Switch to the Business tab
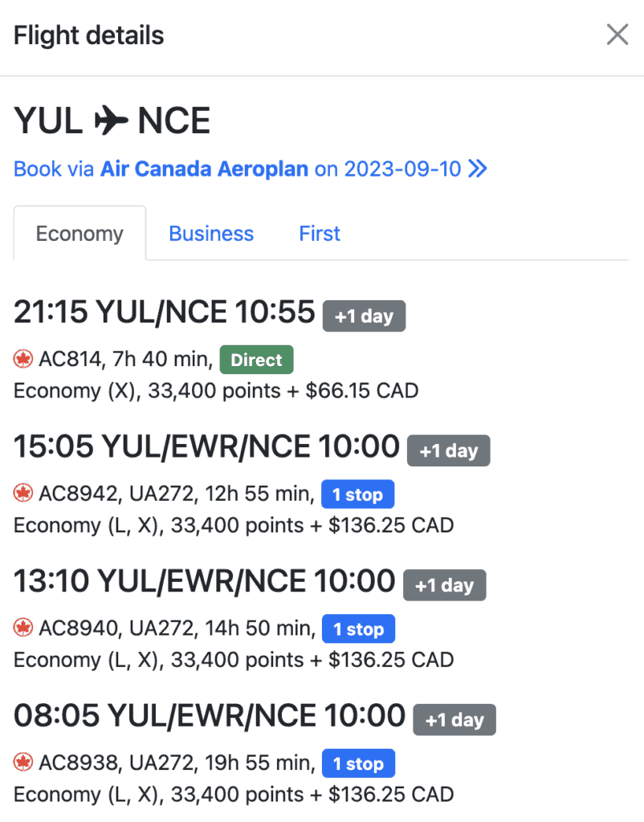This screenshot has width=644, height=822. 211,234
